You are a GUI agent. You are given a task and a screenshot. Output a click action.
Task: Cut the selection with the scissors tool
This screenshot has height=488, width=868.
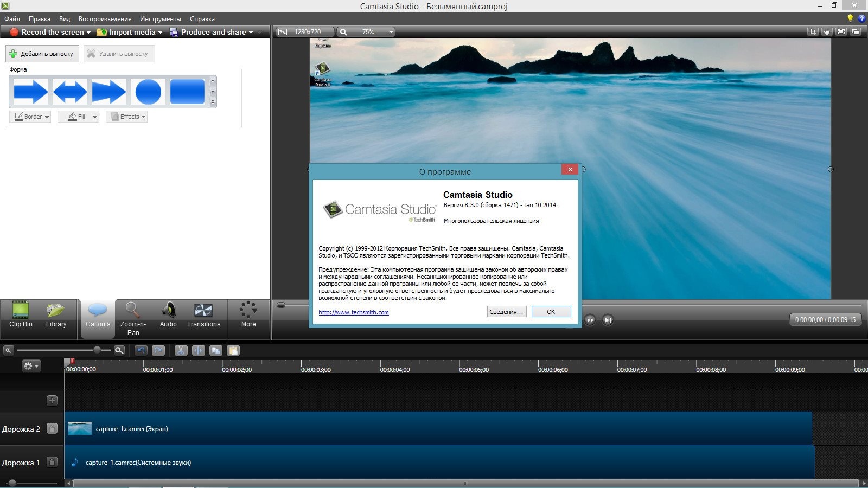[x=181, y=350]
